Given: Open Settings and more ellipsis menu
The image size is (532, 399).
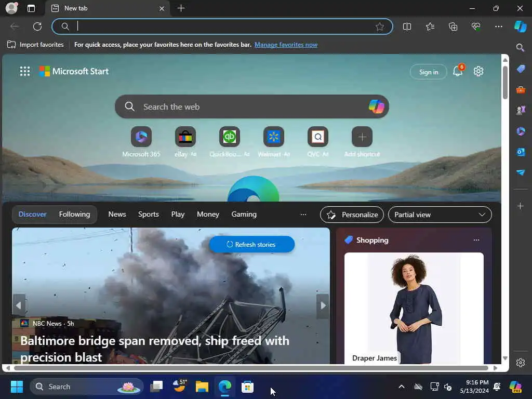Looking at the screenshot, I should point(498,26).
